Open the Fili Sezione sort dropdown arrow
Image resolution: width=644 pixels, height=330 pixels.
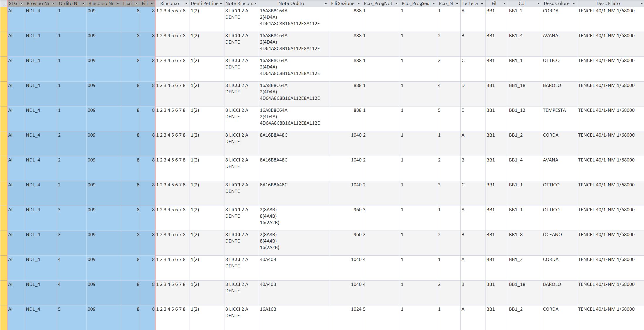tap(358, 4)
